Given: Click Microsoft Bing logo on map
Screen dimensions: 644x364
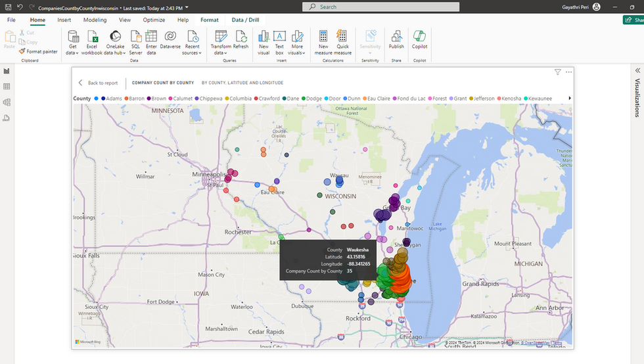Looking at the screenshot, I should pos(88,342).
